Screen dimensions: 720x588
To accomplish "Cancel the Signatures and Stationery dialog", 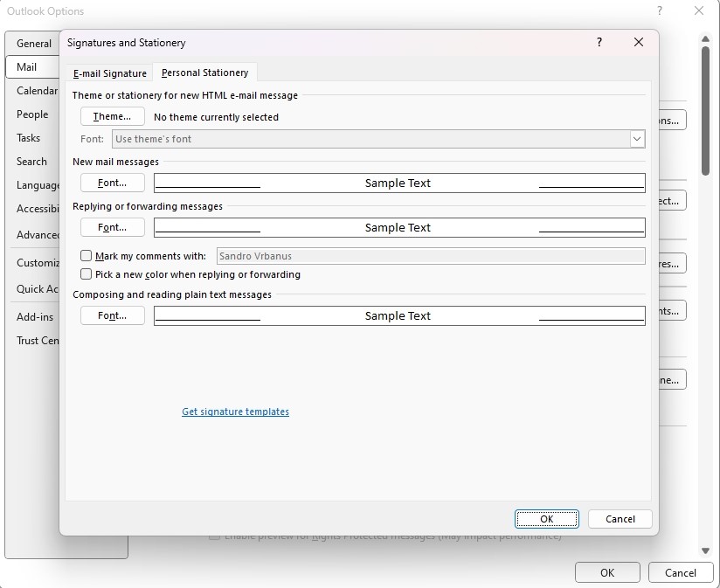I will 620,519.
